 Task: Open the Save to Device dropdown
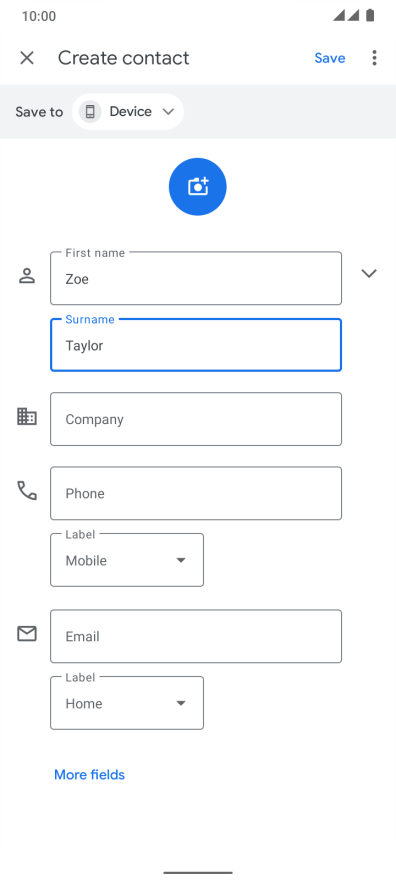point(128,112)
